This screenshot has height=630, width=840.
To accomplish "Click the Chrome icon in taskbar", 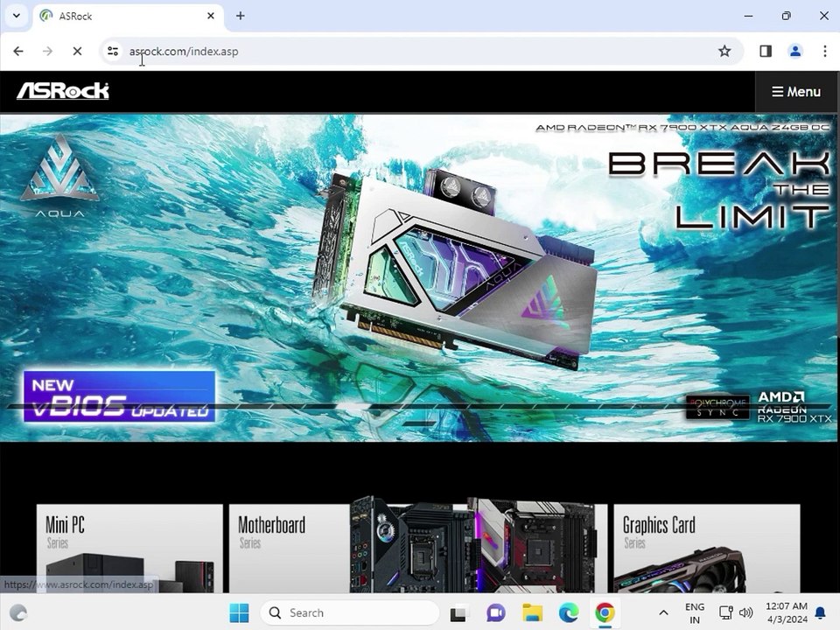I will pyautogui.click(x=605, y=612).
